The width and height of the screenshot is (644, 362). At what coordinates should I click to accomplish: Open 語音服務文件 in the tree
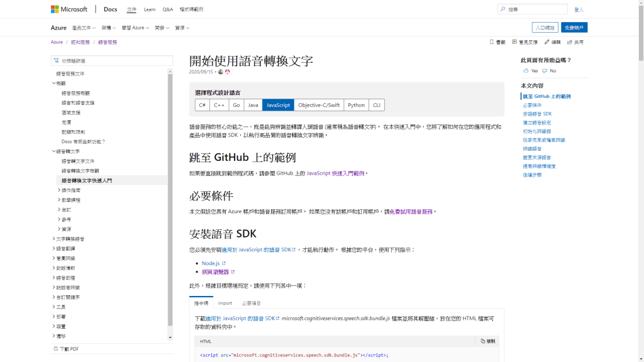[x=70, y=74]
